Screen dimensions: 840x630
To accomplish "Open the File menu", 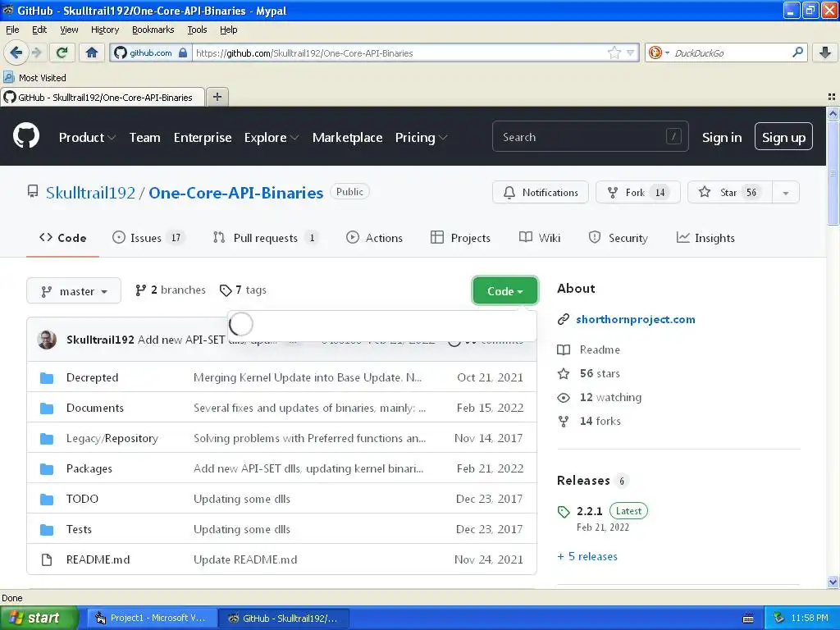I will tap(12, 30).
